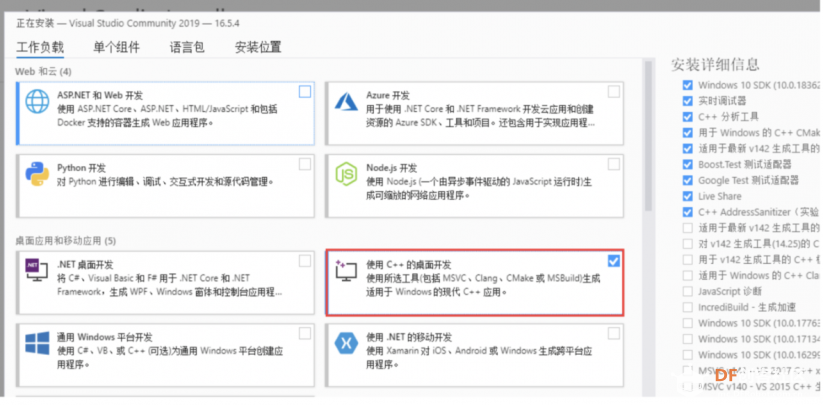This screenshot has width=823, height=405.
Task: Enable the Python 开发 workload checkbox
Action: click(x=305, y=164)
